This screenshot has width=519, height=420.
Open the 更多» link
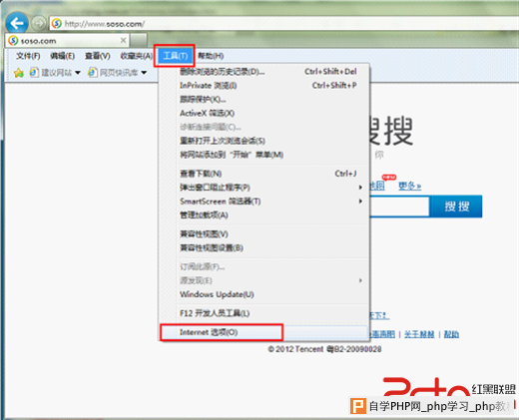[410, 186]
